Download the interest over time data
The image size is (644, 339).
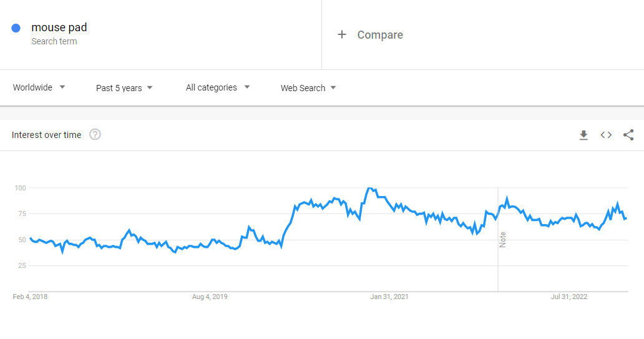point(583,135)
